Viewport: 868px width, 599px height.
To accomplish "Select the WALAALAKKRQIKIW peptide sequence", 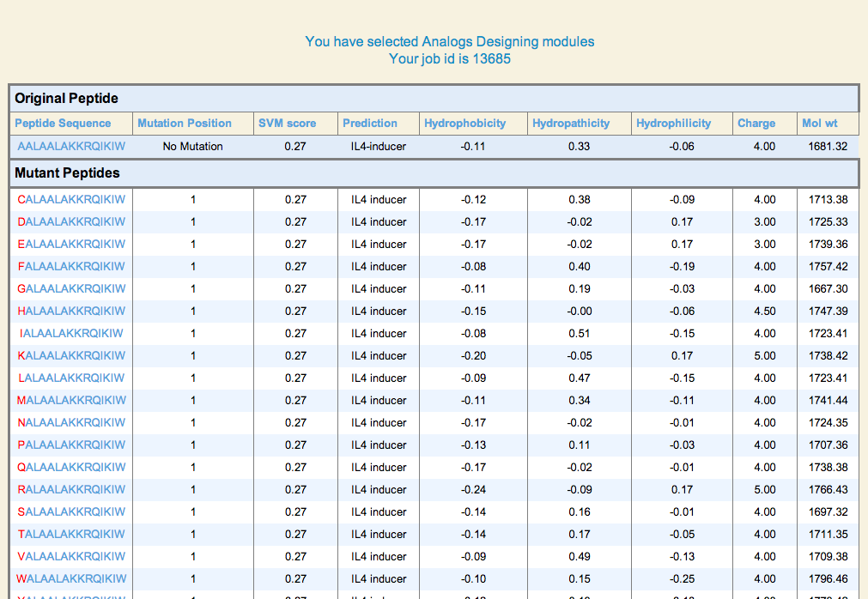I will click(71, 579).
